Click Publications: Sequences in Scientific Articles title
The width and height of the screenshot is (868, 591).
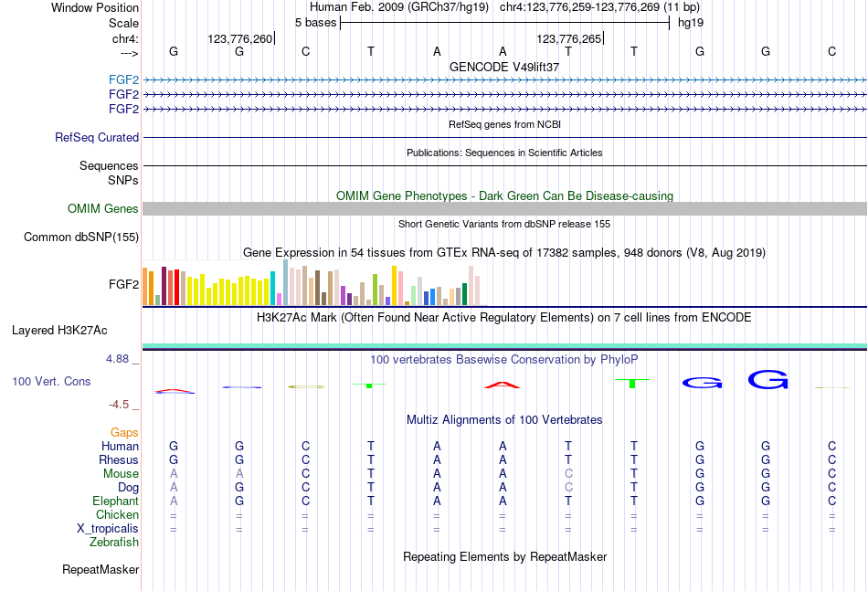coord(504,153)
